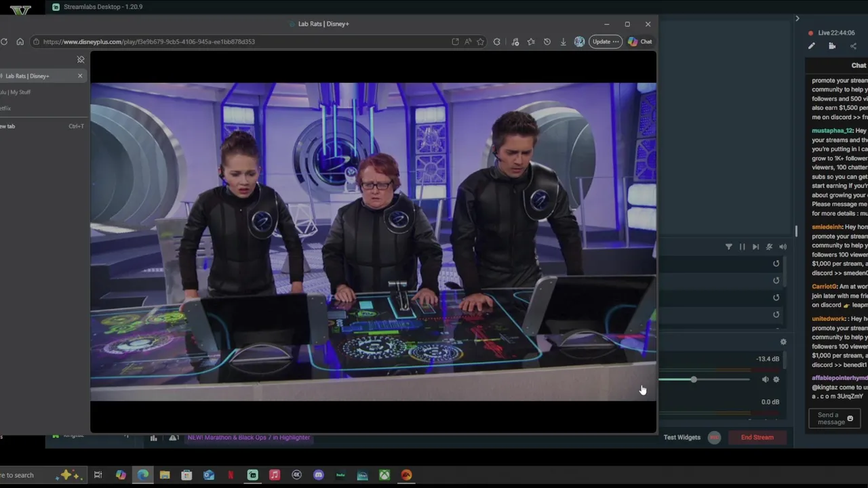The height and width of the screenshot is (488, 868).
Task: Open Edge browsing history icon
Action: pos(547,41)
